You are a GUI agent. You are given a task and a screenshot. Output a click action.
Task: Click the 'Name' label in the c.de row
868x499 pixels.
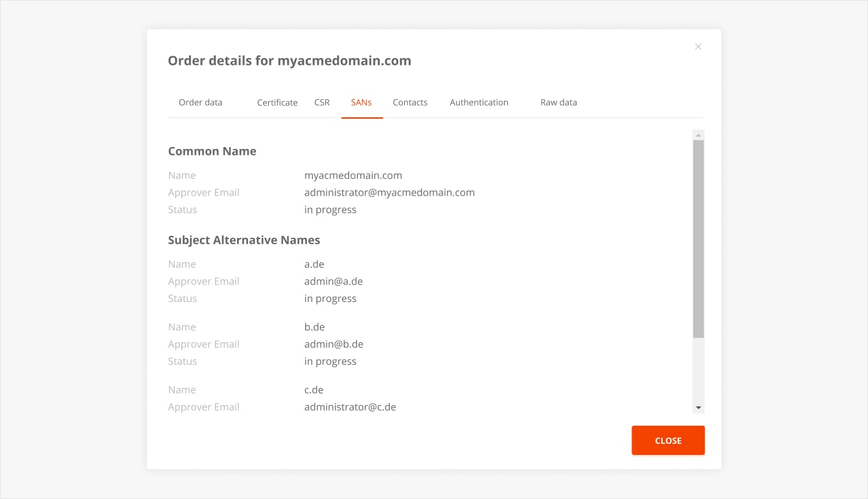tap(181, 390)
